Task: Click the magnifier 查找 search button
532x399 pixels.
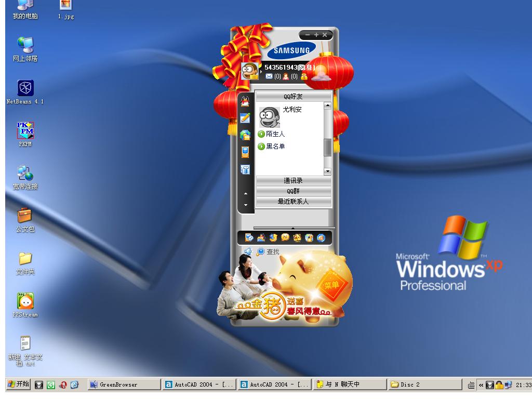Action: point(268,252)
